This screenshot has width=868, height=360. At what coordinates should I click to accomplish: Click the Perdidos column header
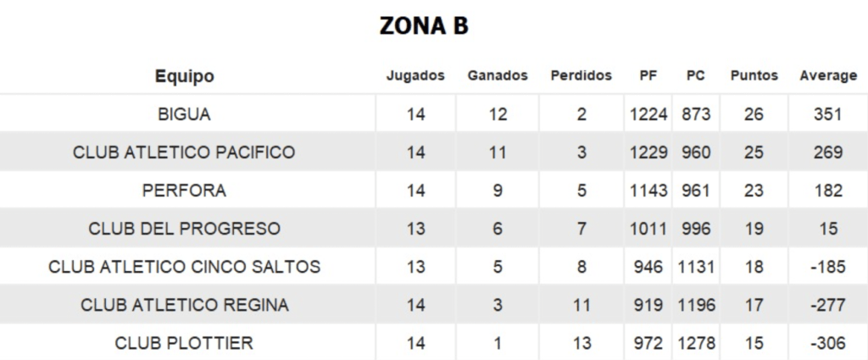[x=581, y=75]
